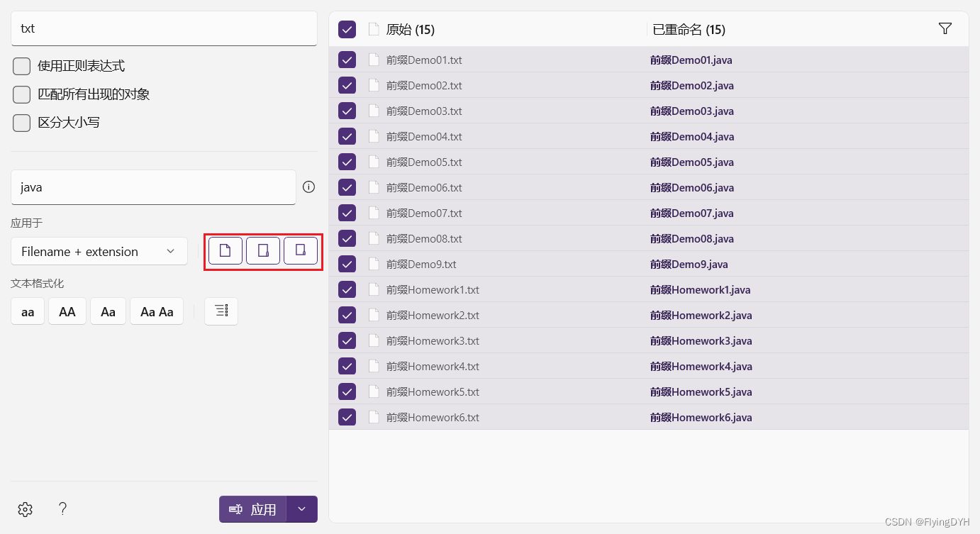The width and height of the screenshot is (980, 534).
Task: Click the file icon beside 前缀Homework1.txt
Action: coord(374,289)
